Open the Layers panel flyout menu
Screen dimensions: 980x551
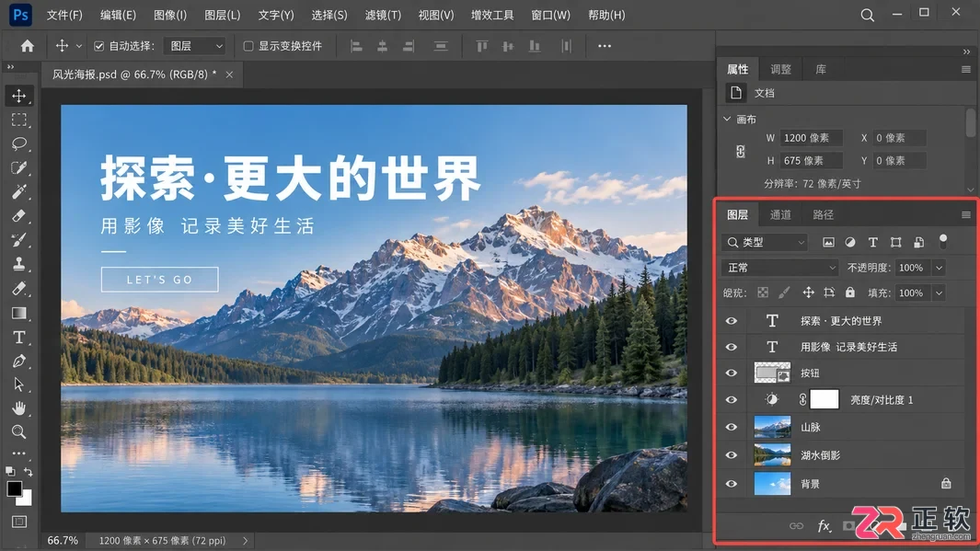[965, 215]
